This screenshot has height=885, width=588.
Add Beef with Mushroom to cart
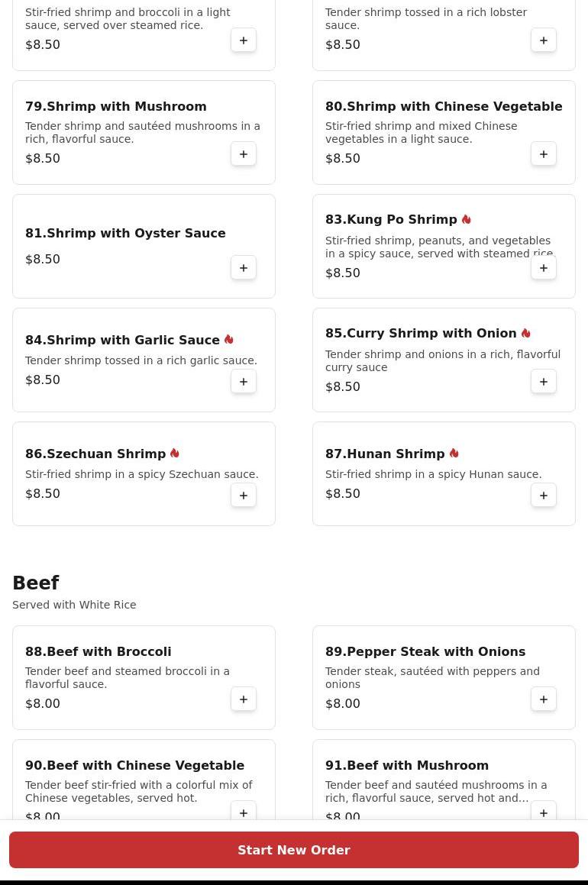tap(544, 813)
